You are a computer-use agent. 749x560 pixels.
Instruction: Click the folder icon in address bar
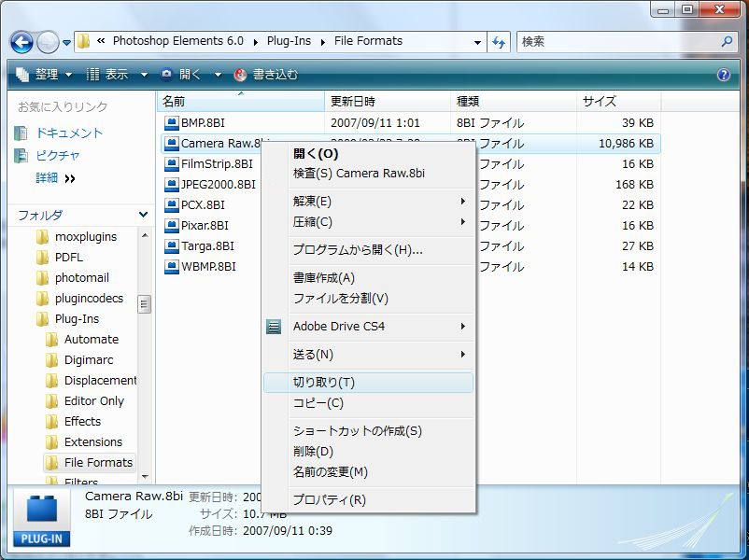click(84, 42)
